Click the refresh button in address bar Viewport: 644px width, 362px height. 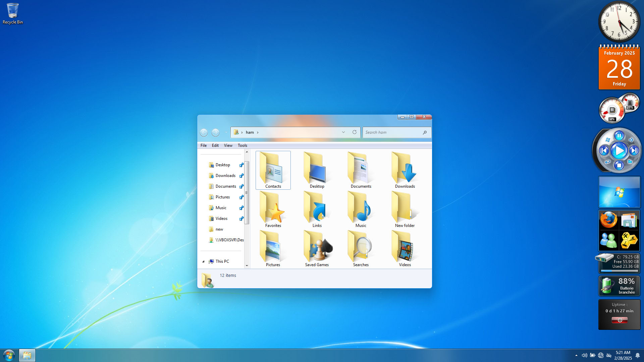tap(354, 132)
